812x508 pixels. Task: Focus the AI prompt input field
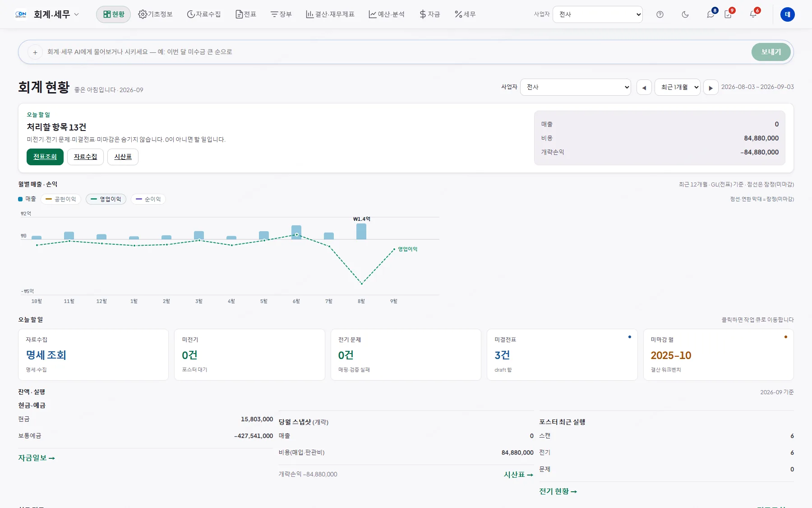pyautogui.click(x=397, y=52)
